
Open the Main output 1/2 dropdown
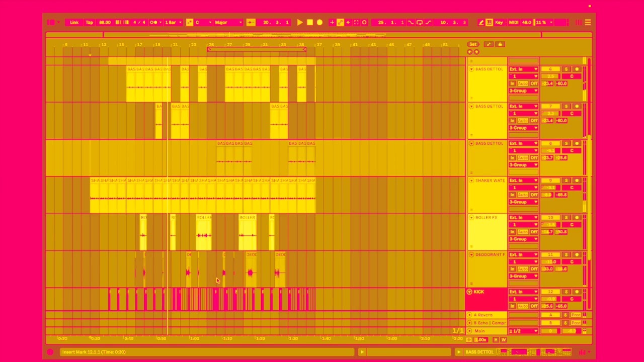pyautogui.click(x=523, y=331)
